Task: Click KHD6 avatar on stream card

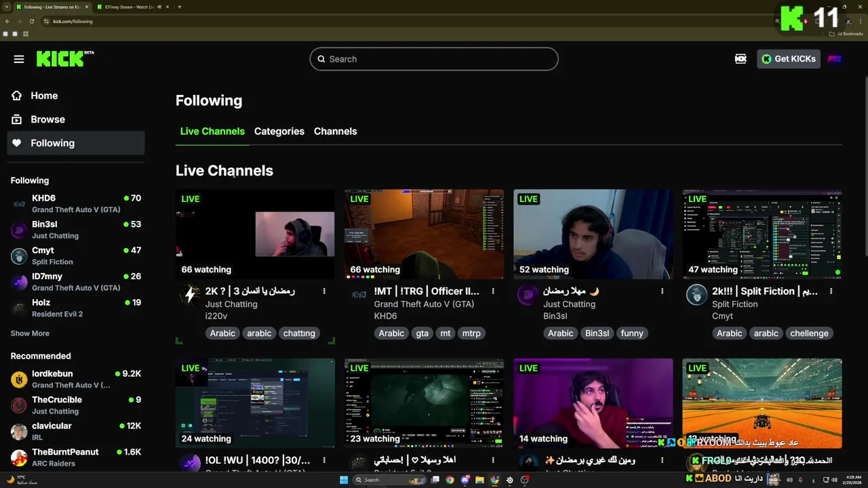Action: (358, 295)
